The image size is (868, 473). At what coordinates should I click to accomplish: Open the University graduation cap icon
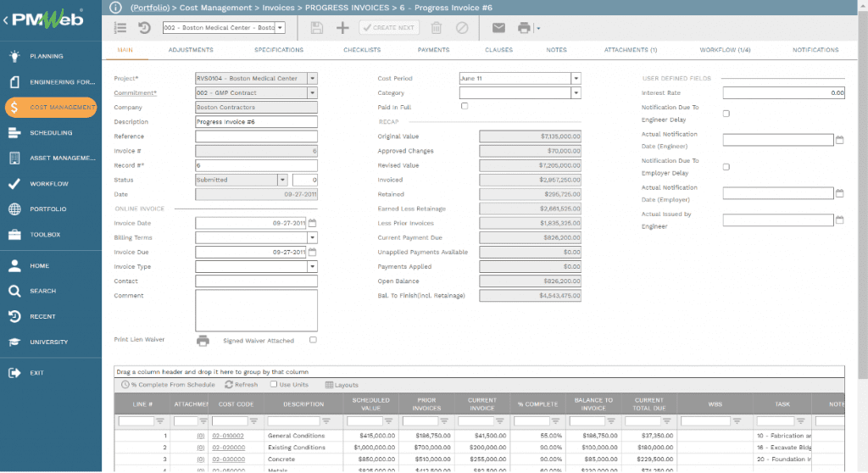(14, 342)
